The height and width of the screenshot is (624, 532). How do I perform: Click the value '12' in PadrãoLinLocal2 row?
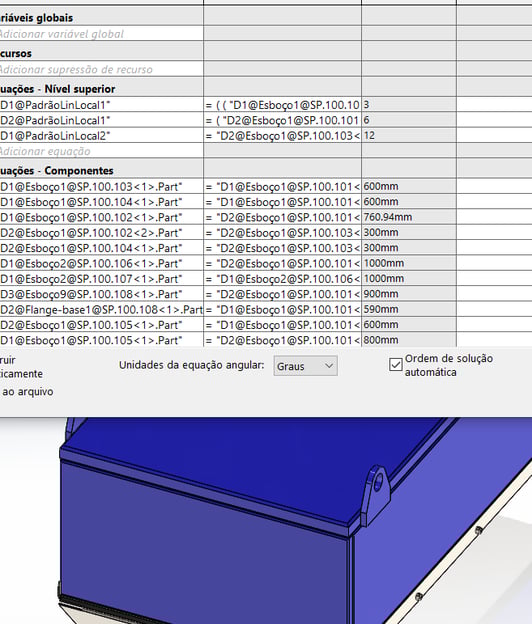point(409,136)
